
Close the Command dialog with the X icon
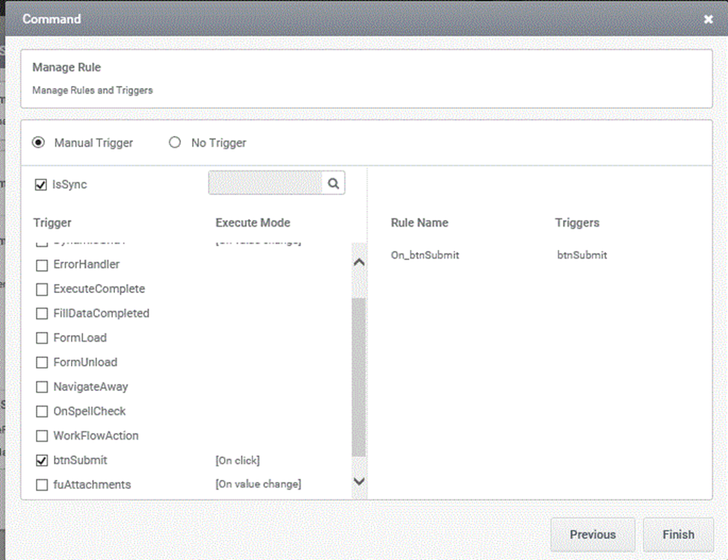pyautogui.click(x=708, y=19)
